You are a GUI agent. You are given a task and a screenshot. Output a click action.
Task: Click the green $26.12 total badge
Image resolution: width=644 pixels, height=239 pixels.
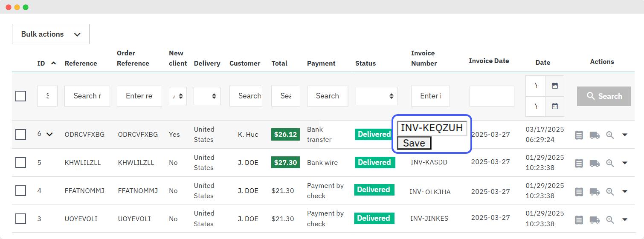click(x=285, y=135)
